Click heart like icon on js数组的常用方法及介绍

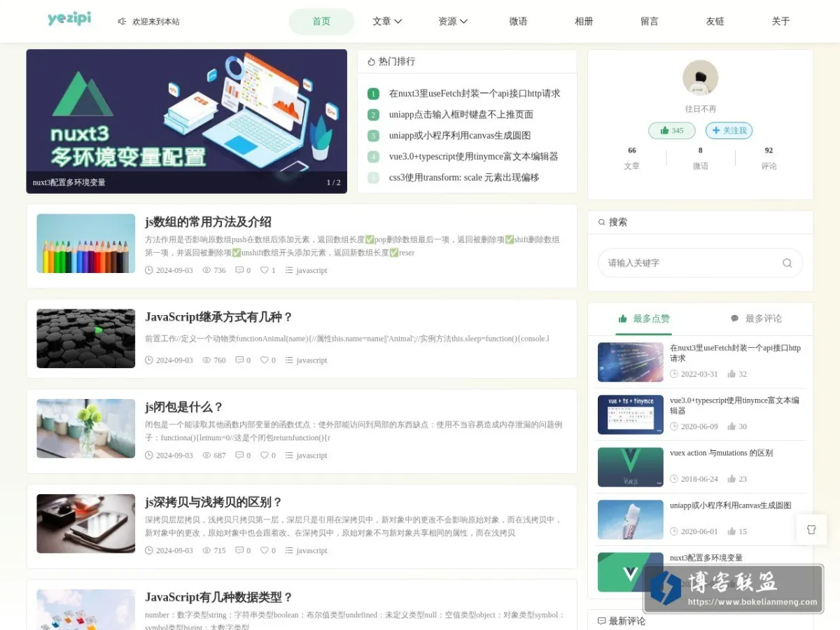(x=264, y=270)
